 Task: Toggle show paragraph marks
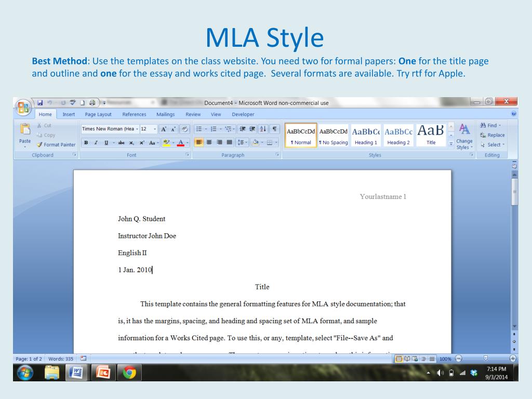pyautogui.click(x=275, y=129)
